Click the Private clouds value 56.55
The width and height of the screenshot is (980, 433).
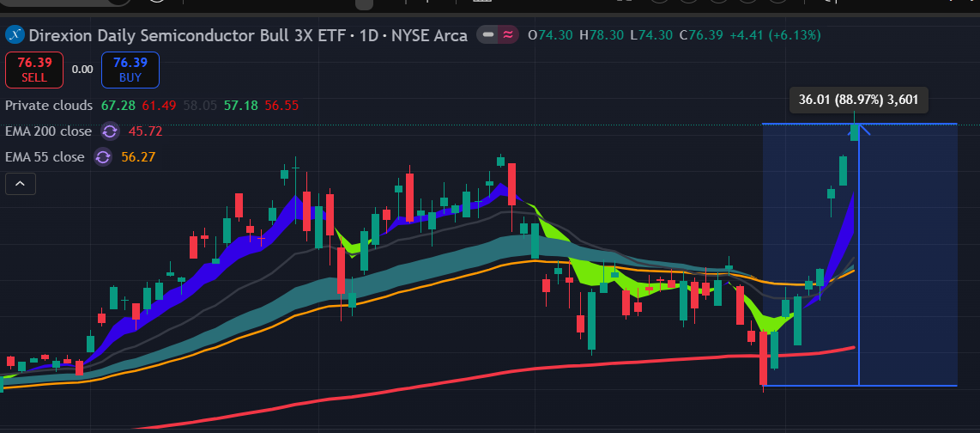coord(281,105)
